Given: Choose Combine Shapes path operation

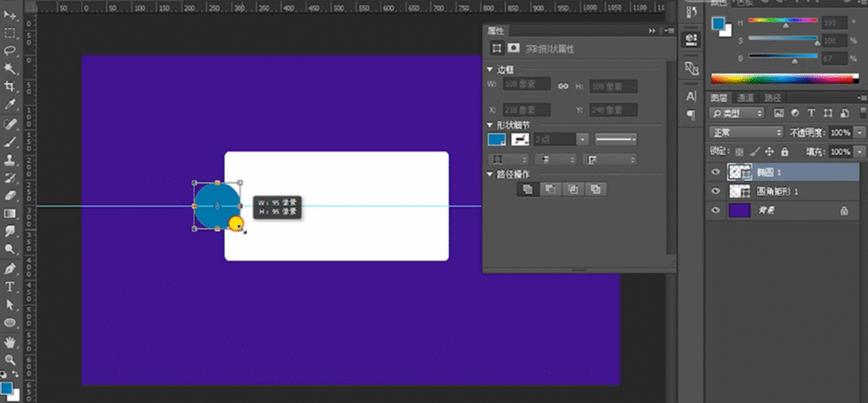Looking at the screenshot, I should click(527, 189).
